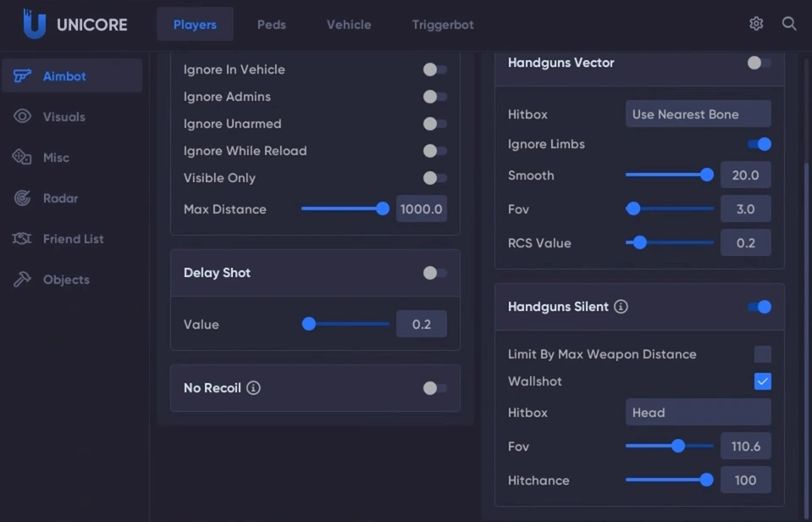812x522 pixels.
Task: Click the RCS Value slider handle
Action: click(x=640, y=242)
